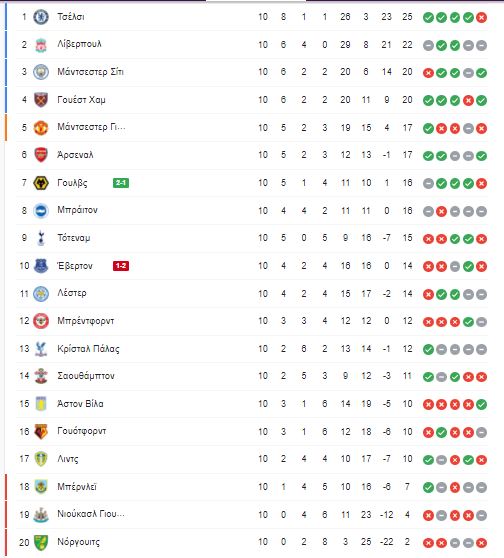Click Burnley's first green win form indicator

[428, 488]
